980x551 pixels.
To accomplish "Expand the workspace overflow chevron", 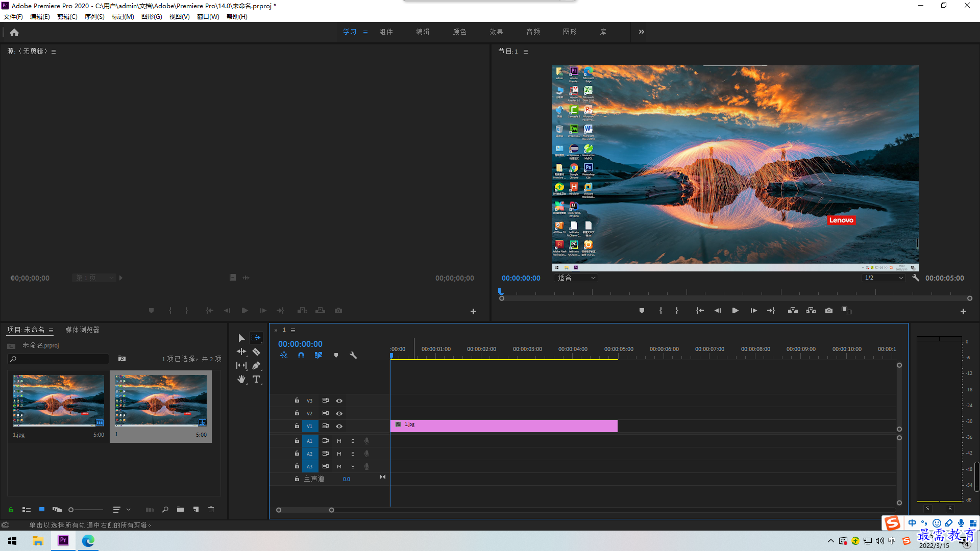I will [x=642, y=32].
